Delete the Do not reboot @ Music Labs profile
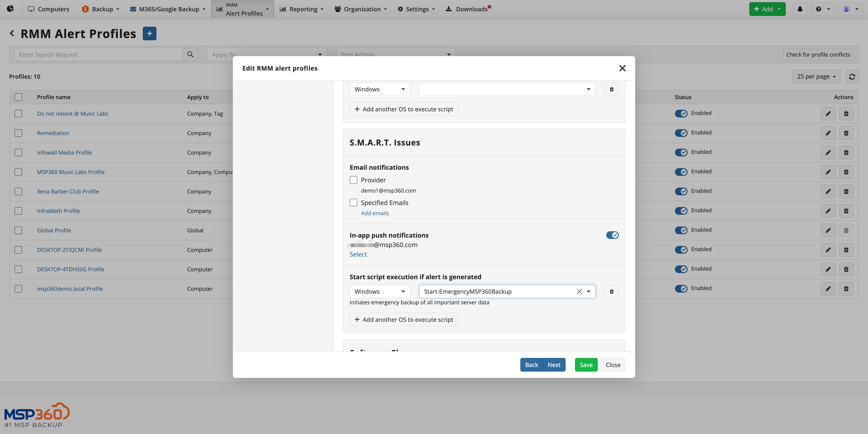Image resolution: width=868 pixels, height=434 pixels. tap(846, 114)
